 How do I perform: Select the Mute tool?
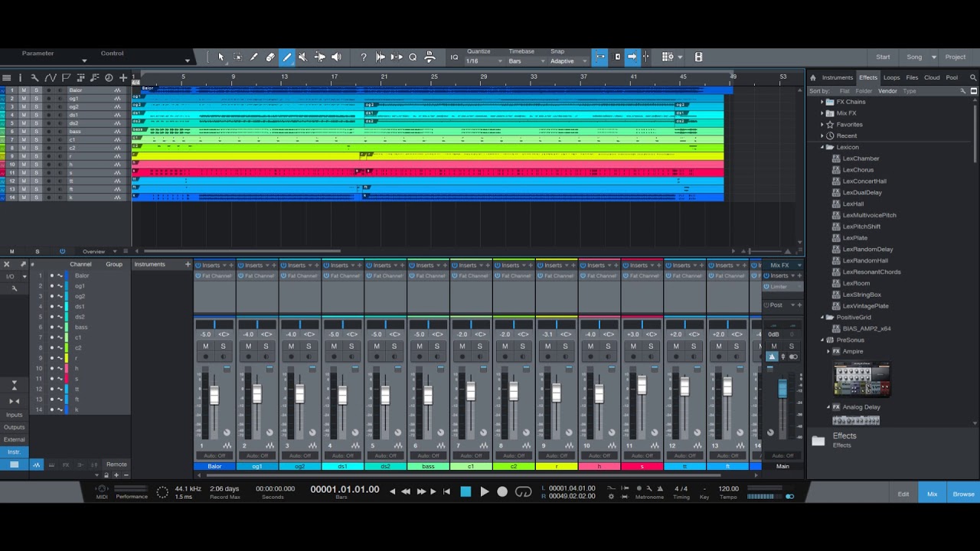coord(303,57)
